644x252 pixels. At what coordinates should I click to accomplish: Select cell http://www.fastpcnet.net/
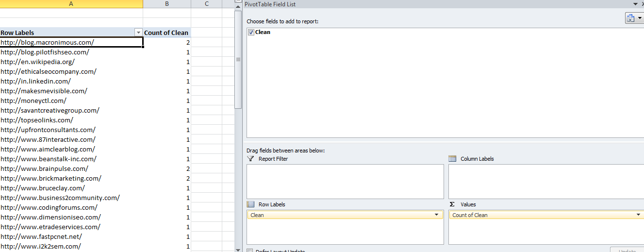pos(71,236)
